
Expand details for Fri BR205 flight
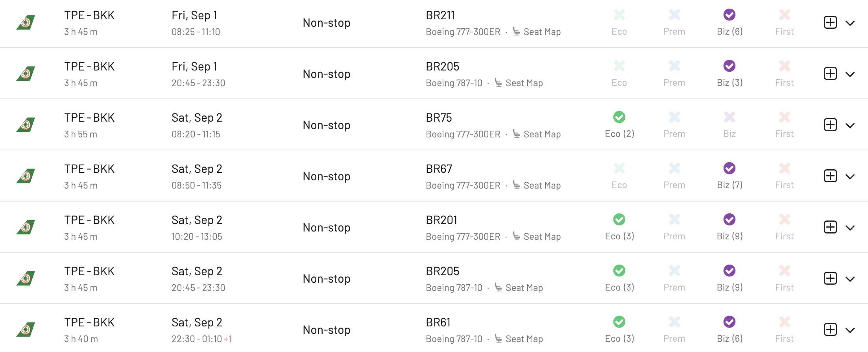pyautogui.click(x=850, y=74)
